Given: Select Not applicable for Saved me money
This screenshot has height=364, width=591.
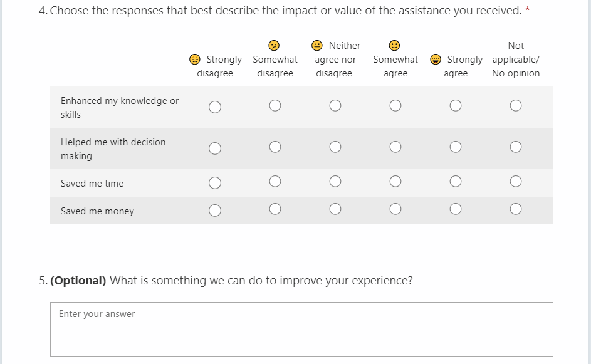Looking at the screenshot, I should point(516,209).
